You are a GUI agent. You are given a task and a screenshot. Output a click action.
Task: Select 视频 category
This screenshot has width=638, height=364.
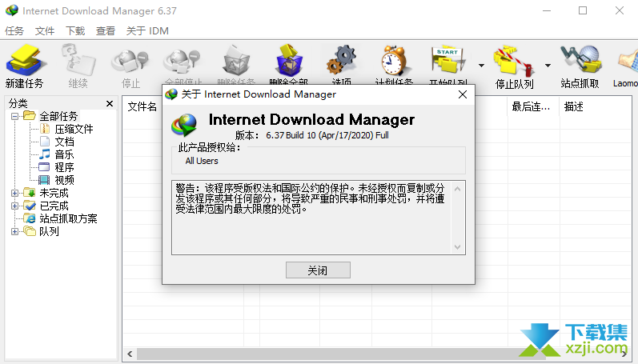pos(64,180)
